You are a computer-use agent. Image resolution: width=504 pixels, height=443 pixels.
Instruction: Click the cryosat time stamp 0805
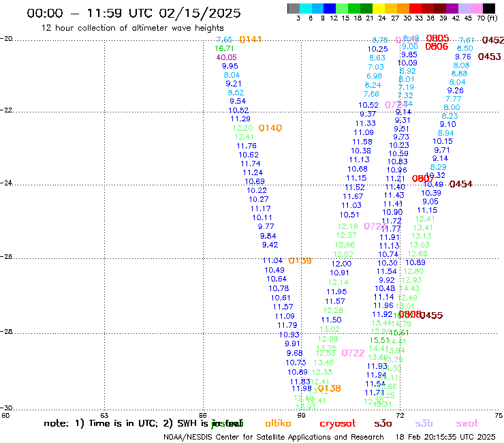(437, 38)
